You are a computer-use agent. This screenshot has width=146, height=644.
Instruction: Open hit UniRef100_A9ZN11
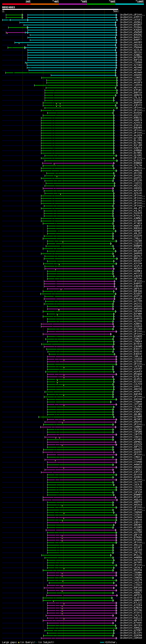131,22
